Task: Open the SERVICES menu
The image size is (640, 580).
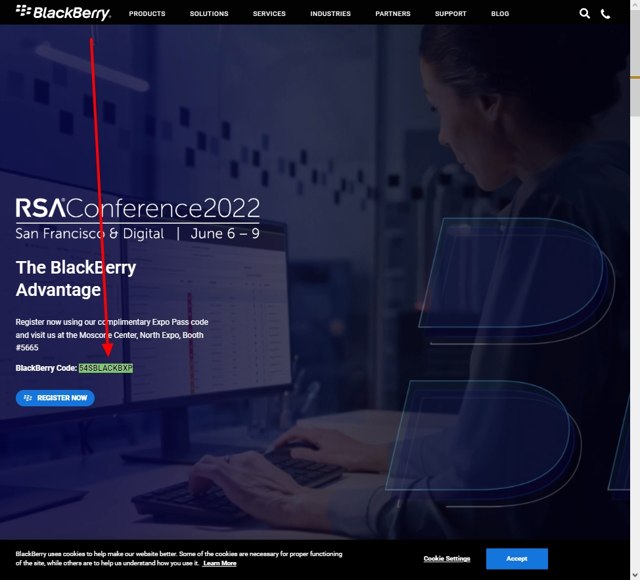Action: click(x=269, y=13)
